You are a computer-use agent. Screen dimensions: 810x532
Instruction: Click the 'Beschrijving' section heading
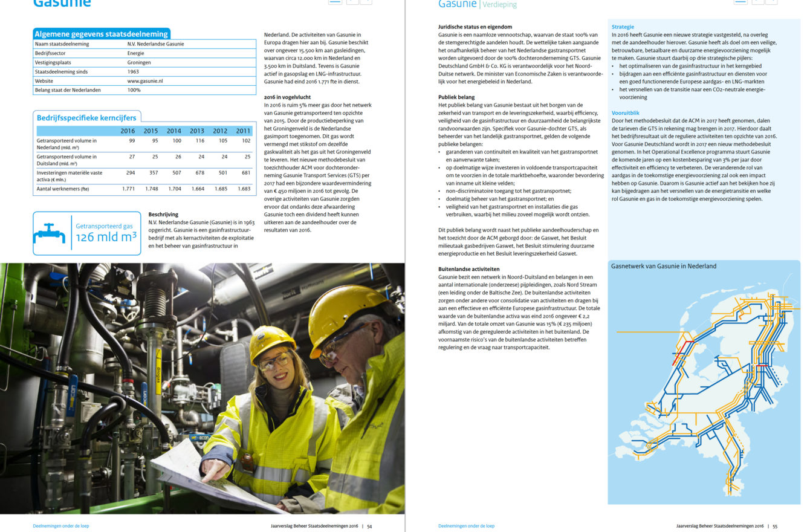(x=163, y=214)
